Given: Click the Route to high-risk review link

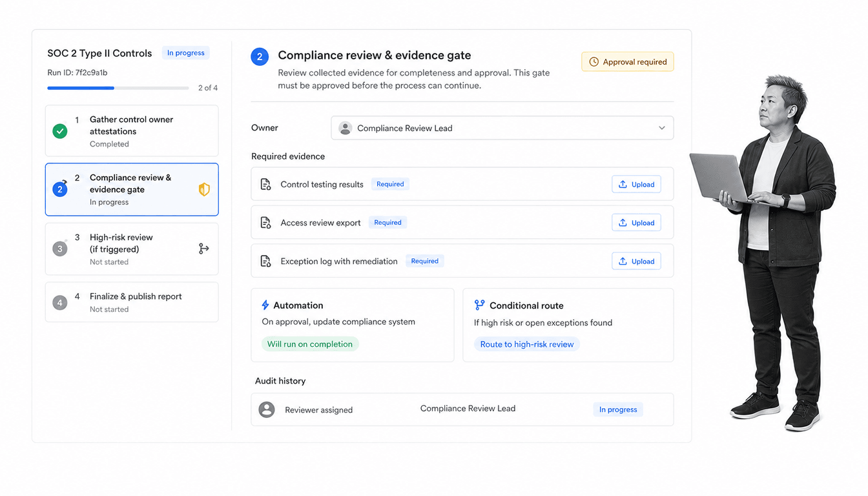Looking at the screenshot, I should [527, 344].
